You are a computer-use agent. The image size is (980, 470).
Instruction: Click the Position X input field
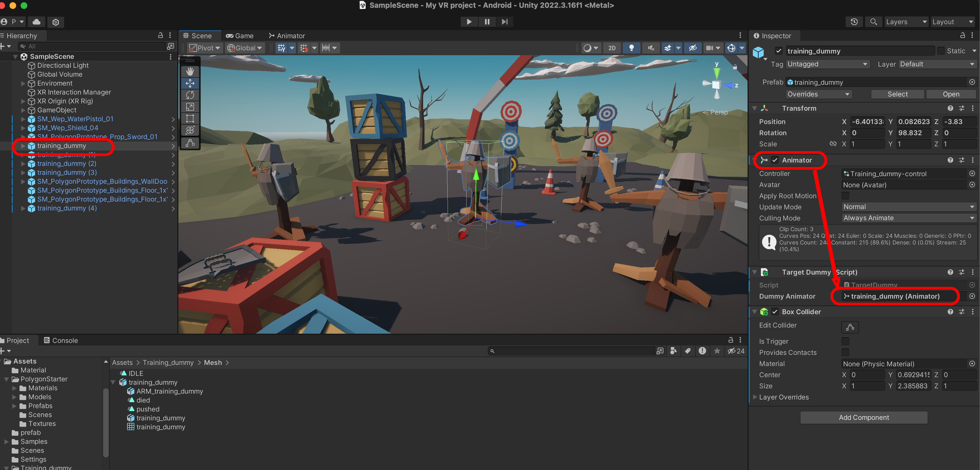tap(867, 122)
